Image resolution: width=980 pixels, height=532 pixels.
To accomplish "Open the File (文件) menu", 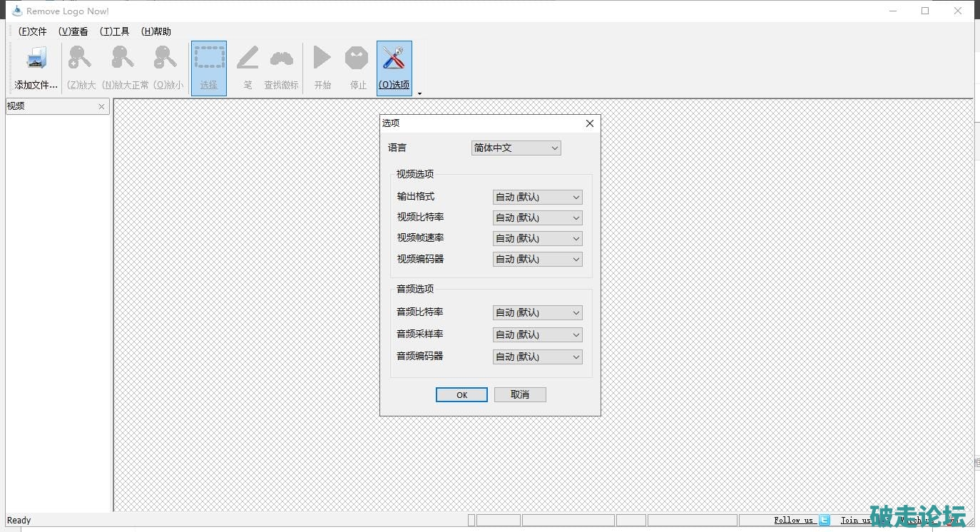I will pos(32,31).
